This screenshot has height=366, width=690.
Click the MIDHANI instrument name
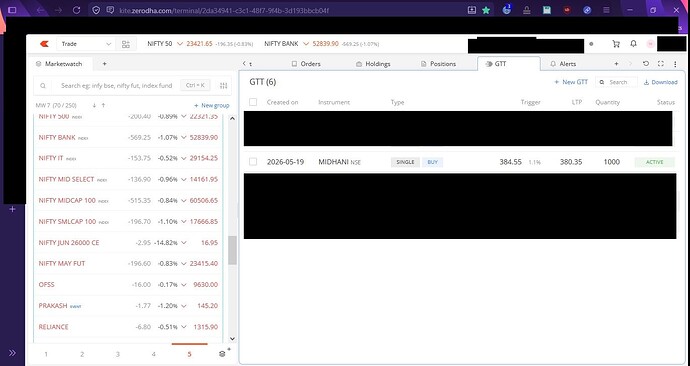[x=333, y=162]
